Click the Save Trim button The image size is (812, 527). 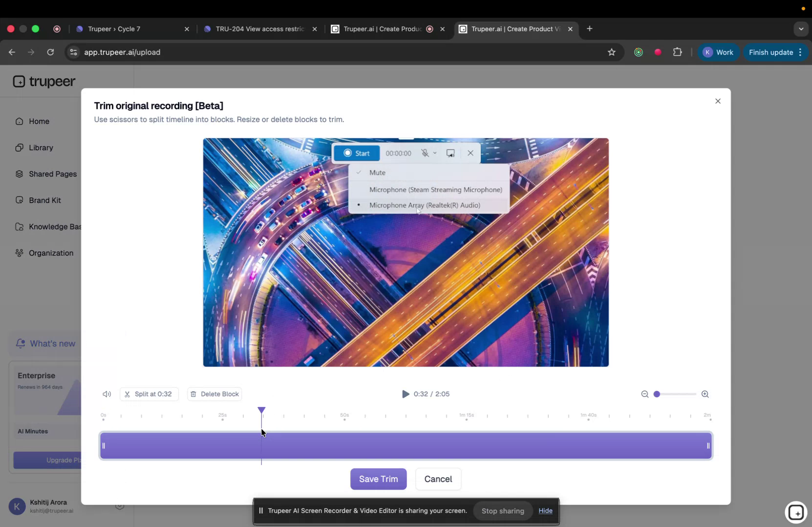pyautogui.click(x=378, y=479)
